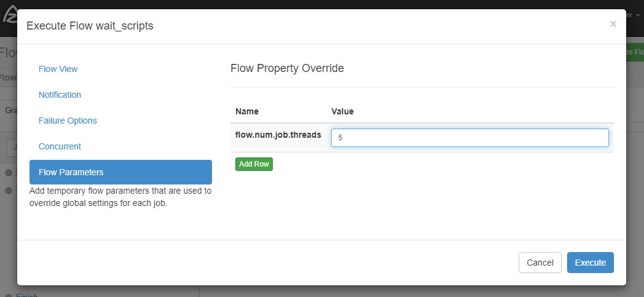
Task: Click the top gray job status dot
Action: [x=9, y=172]
